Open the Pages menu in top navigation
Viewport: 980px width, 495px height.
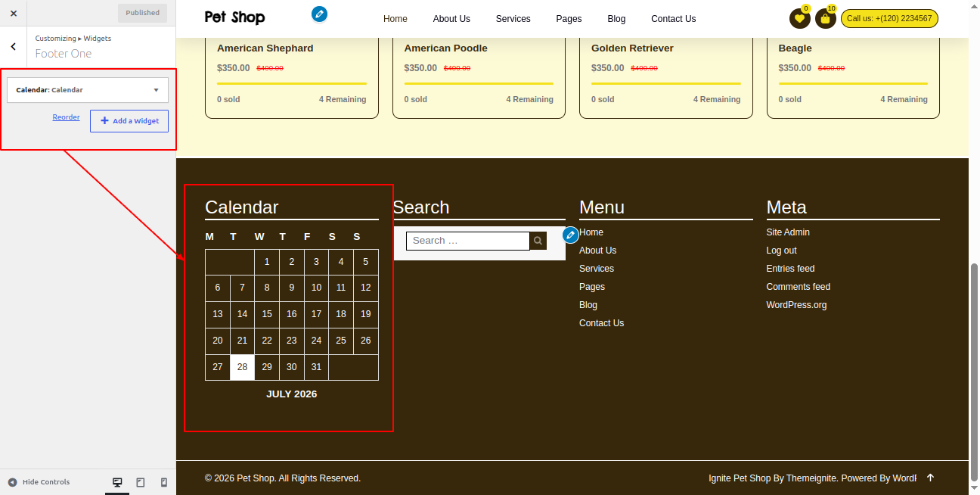pyautogui.click(x=569, y=19)
